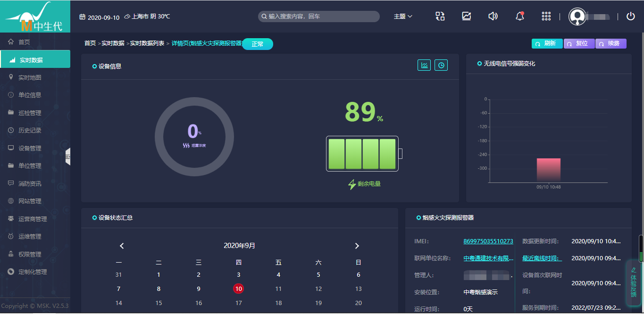This screenshot has width=644, height=314.
Task: Select 历史记录 in the sidebar
Action: click(x=30, y=131)
